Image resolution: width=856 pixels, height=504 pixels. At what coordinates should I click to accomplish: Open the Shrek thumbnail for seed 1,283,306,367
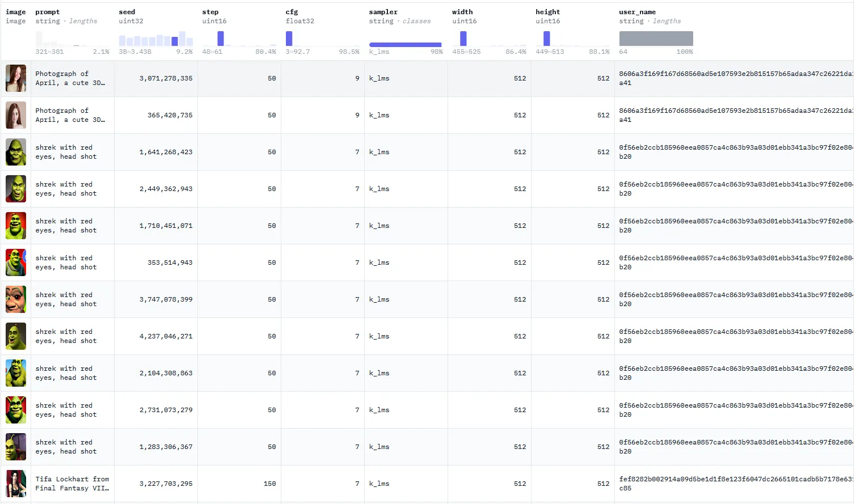click(x=16, y=447)
